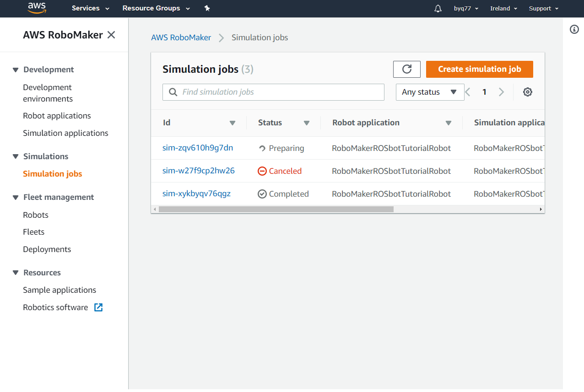Image resolution: width=584 pixels, height=392 pixels.
Task: Click the search magnifier icon
Action: (173, 92)
